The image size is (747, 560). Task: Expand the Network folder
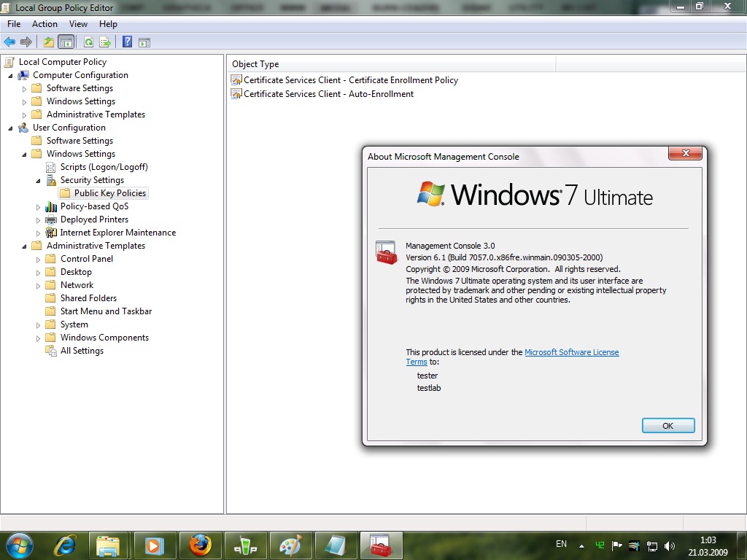[38, 286]
